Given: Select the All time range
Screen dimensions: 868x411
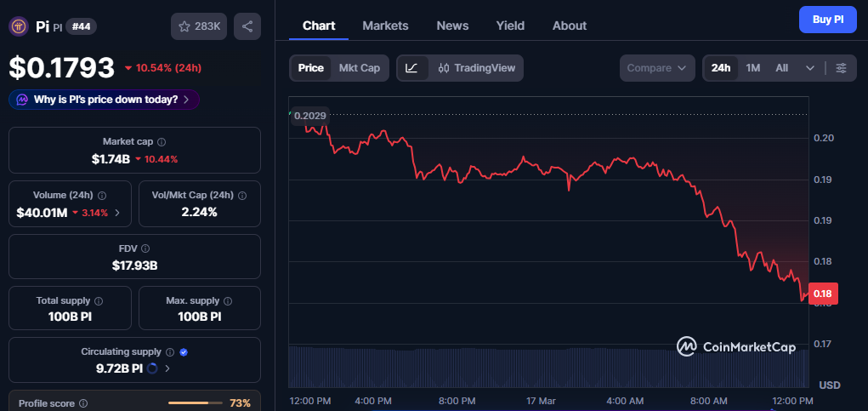Looking at the screenshot, I should click(781, 68).
